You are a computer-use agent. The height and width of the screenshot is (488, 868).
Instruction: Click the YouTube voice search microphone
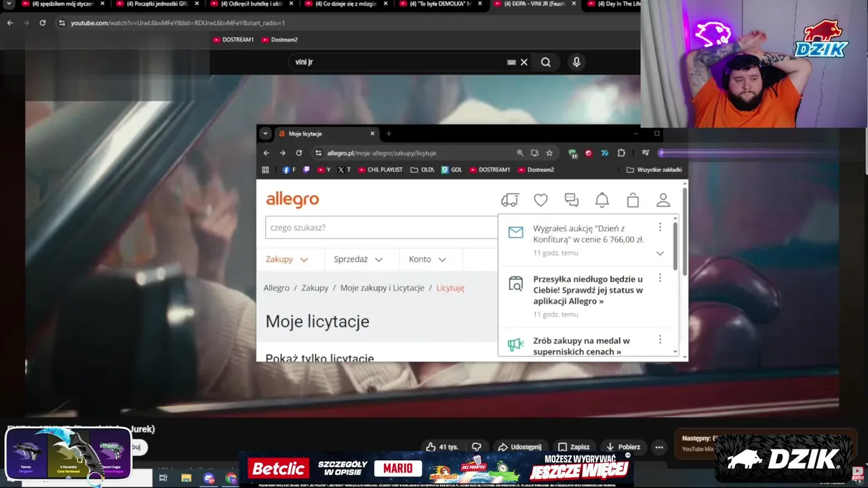pyautogui.click(x=576, y=62)
